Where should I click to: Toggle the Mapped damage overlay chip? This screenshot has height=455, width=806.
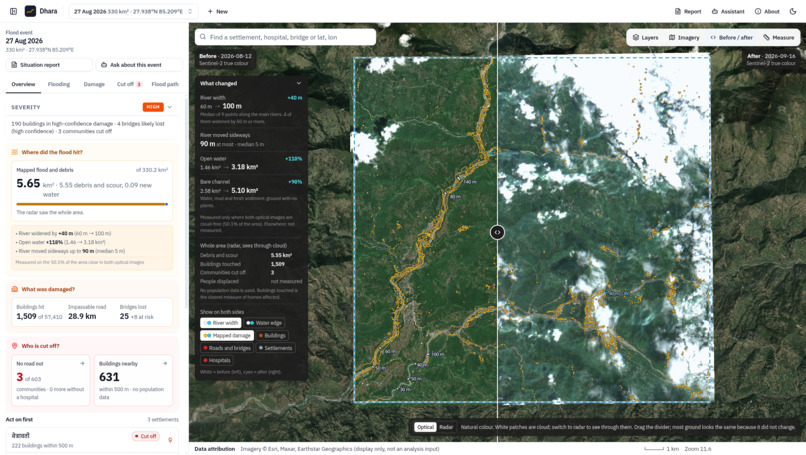(227, 335)
